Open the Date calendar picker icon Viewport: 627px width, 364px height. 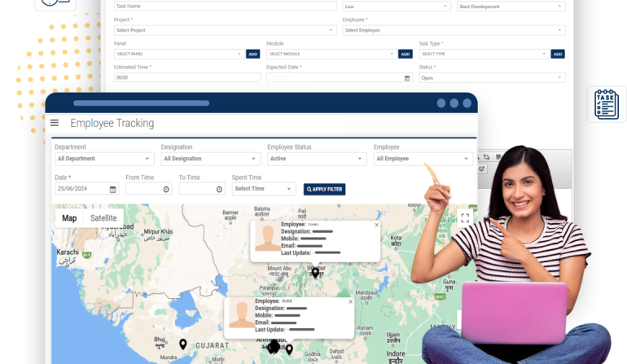(x=112, y=189)
